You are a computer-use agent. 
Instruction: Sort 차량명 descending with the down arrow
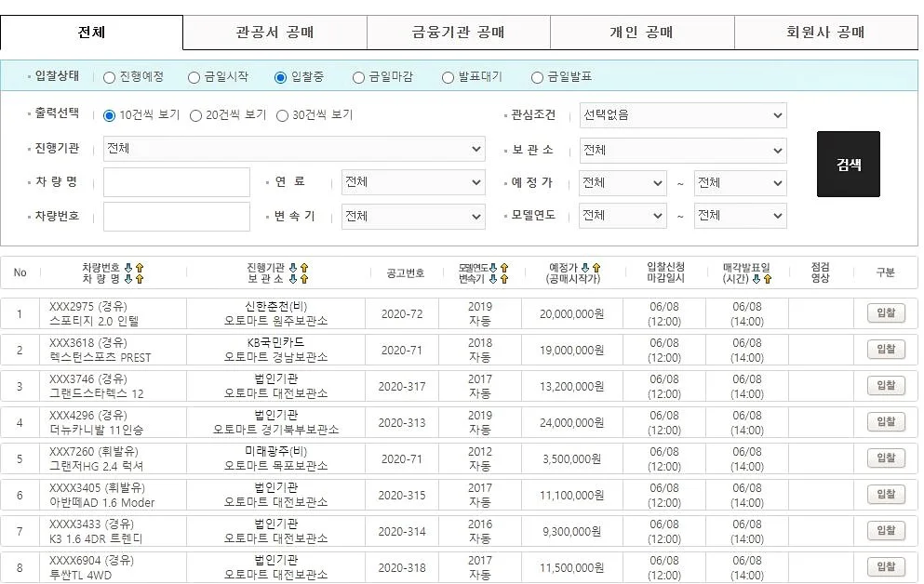(x=129, y=279)
